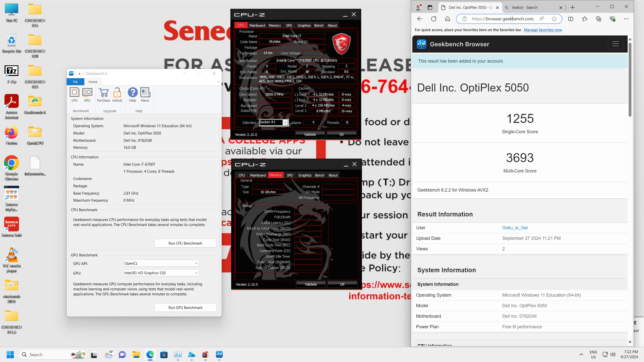Open Edge tab actions menu icon

point(430,8)
